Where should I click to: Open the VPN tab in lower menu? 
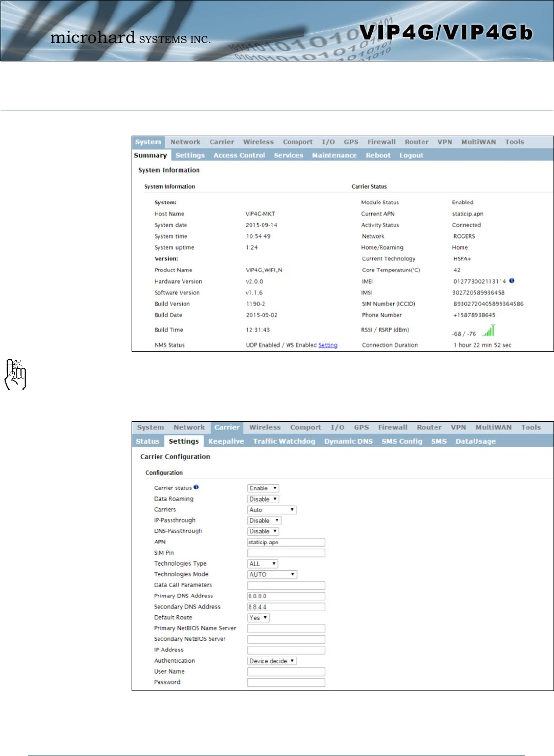tap(458, 427)
